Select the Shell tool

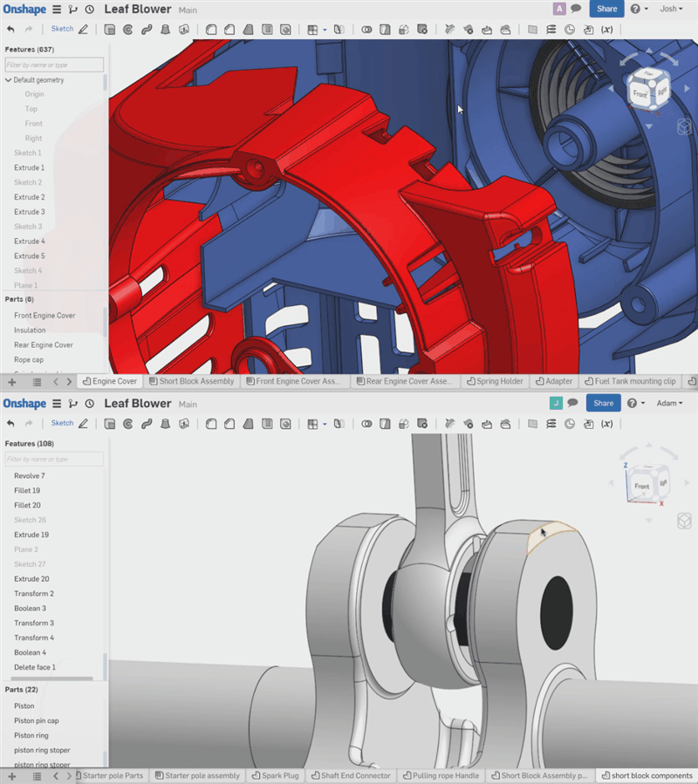[x=267, y=29]
